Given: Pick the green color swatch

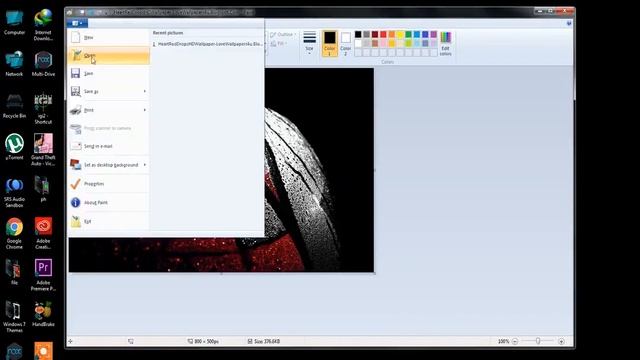Looking at the screenshot, I should (x=408, y=34).
